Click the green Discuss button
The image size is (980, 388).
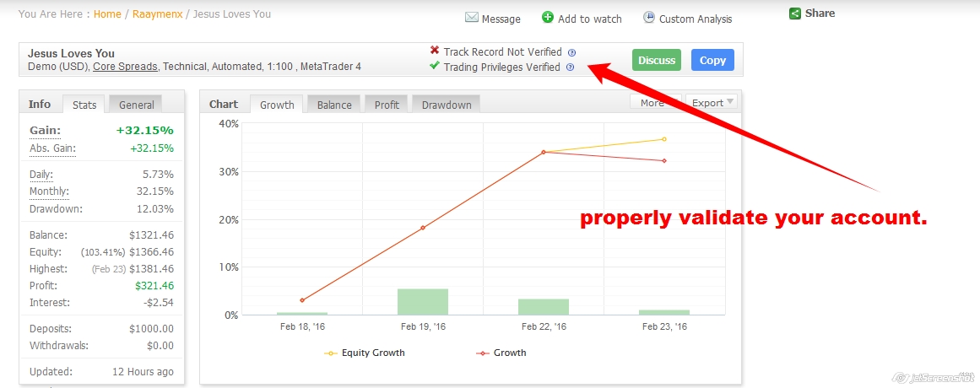657,60
